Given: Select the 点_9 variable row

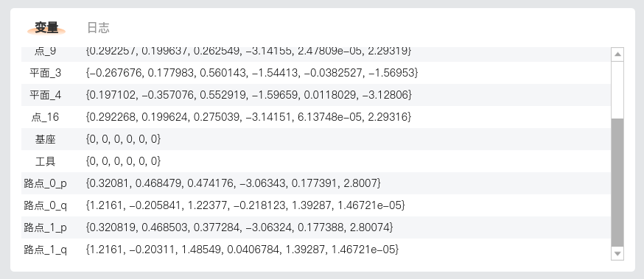Looking at the screenshot, I should (x=316, y=54).
